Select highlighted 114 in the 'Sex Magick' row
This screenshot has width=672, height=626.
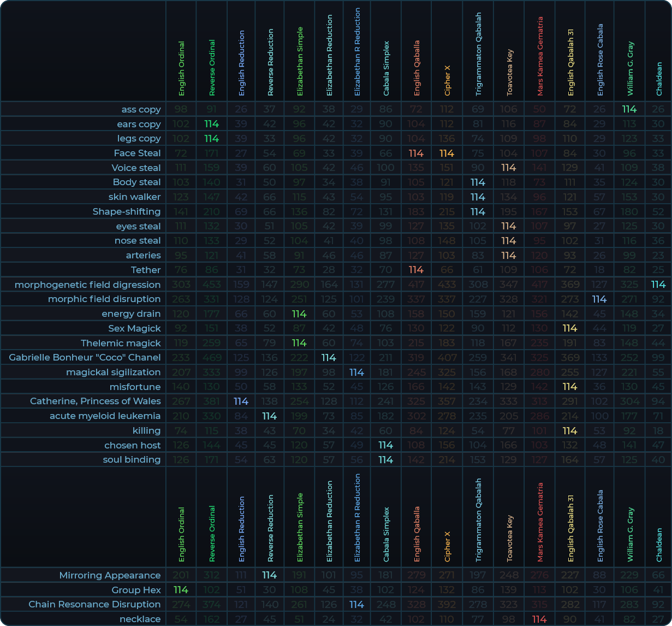click(570, 328)
